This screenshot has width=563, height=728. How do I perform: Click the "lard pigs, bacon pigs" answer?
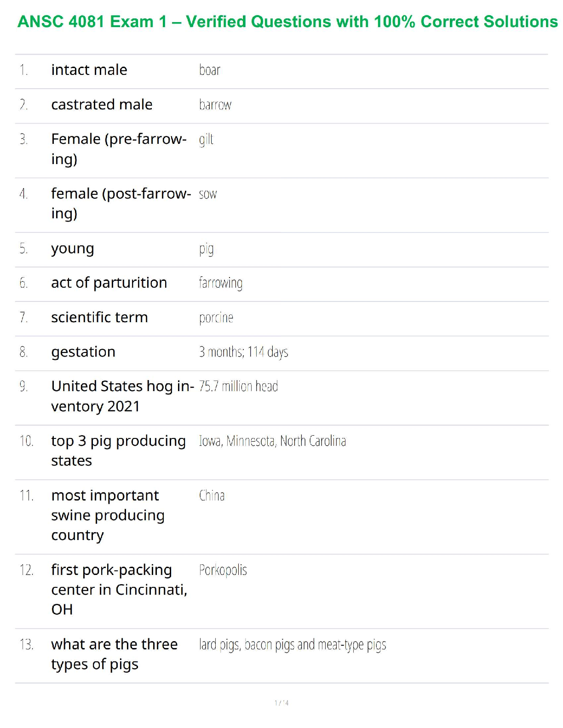pyautogui.click(x=293, y=644)
